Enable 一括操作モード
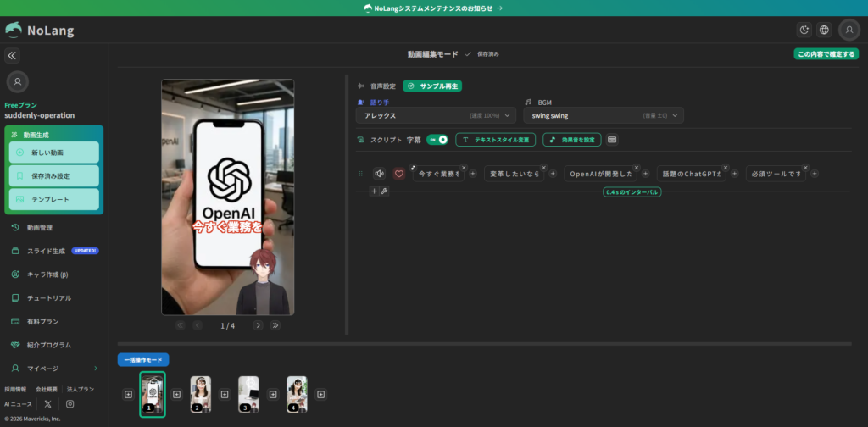The height and width of the screenshot is (427, 868). [142, 359]
